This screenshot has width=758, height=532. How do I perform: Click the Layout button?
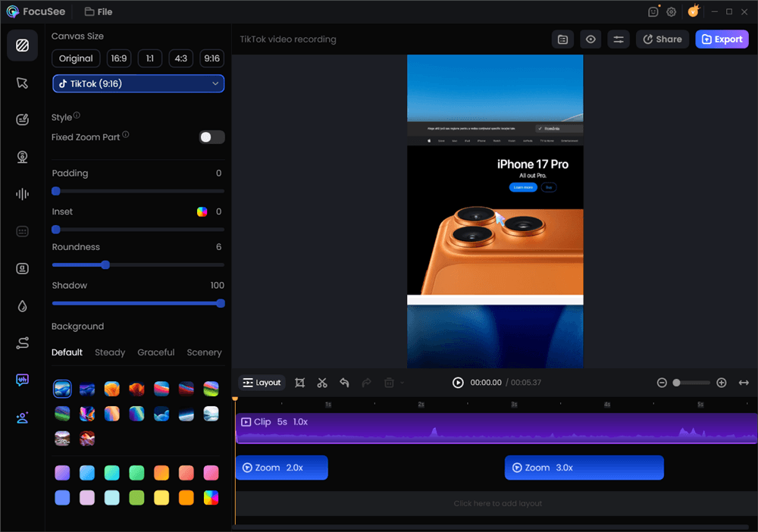point(262,383)
